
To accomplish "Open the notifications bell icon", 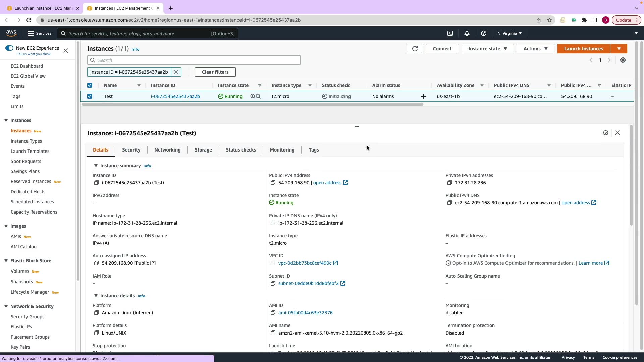I will pos(467,33).
